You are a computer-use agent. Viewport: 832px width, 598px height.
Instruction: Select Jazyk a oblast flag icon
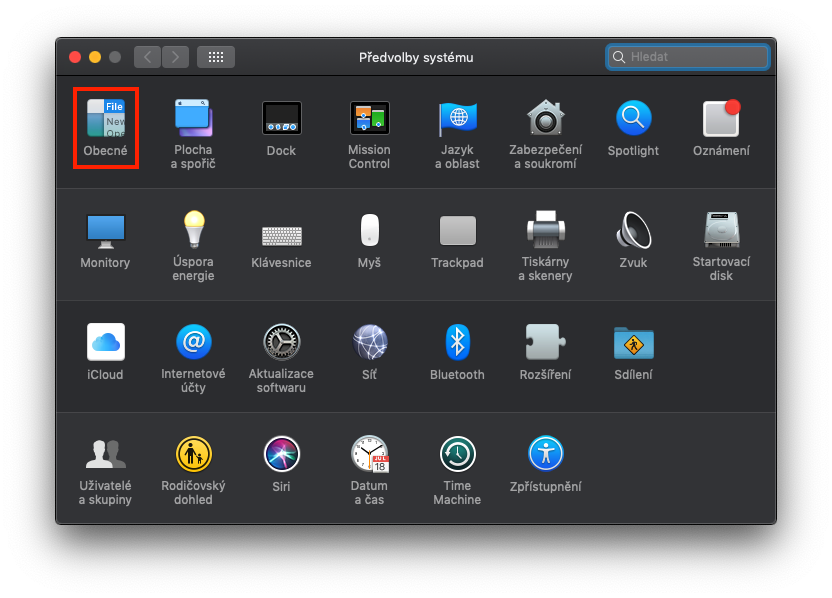(457, 119)
